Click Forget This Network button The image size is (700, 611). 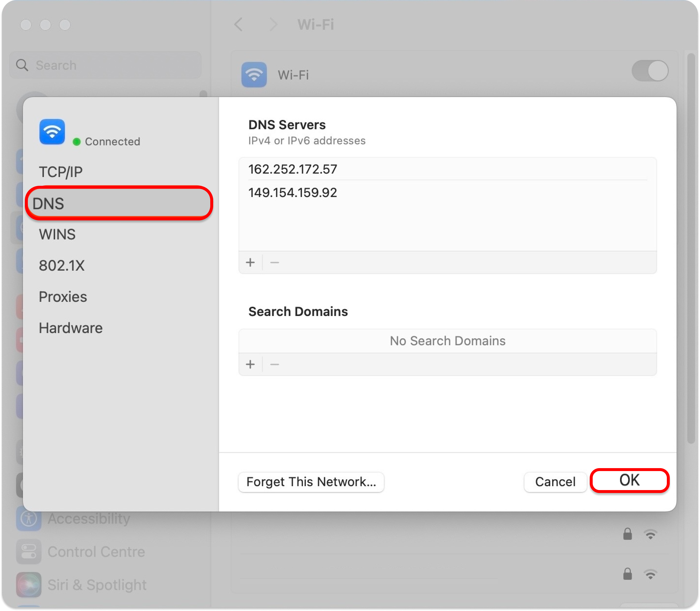click(311, 482)
